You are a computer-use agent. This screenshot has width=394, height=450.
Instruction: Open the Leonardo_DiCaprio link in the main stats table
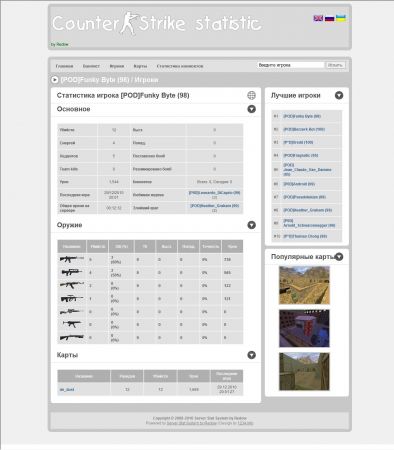point(214,193)
